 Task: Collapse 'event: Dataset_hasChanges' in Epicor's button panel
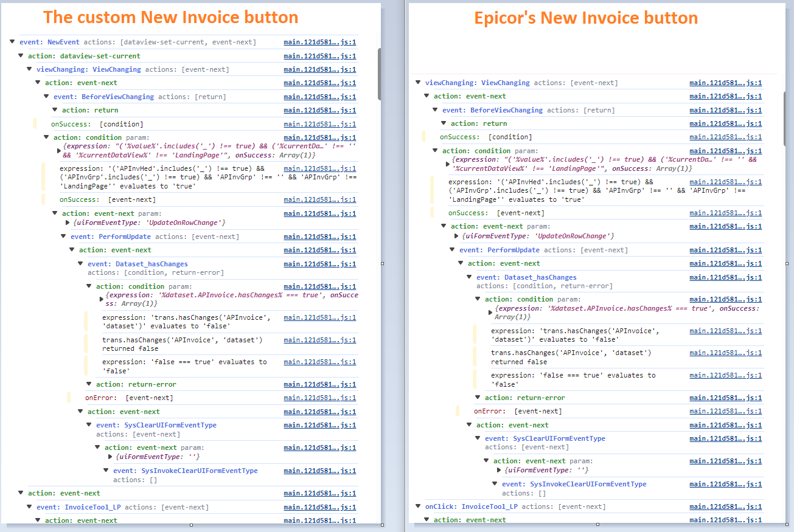coord(470,277)
